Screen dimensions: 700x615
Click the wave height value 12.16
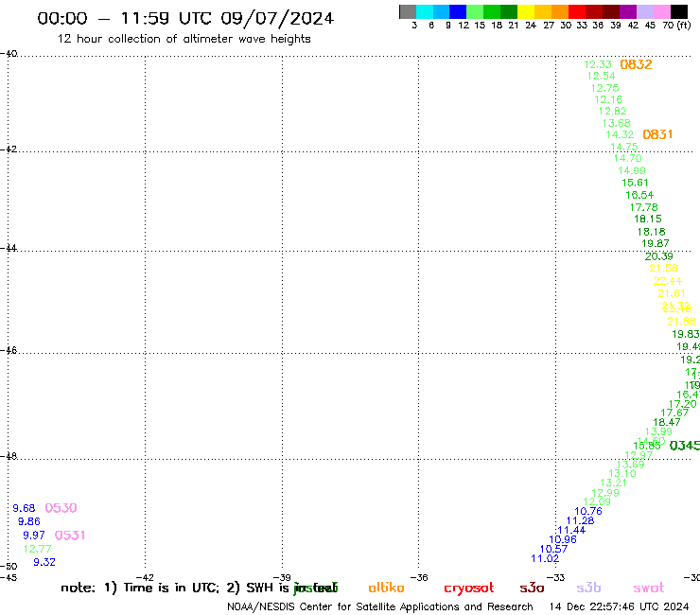[608, 99]
